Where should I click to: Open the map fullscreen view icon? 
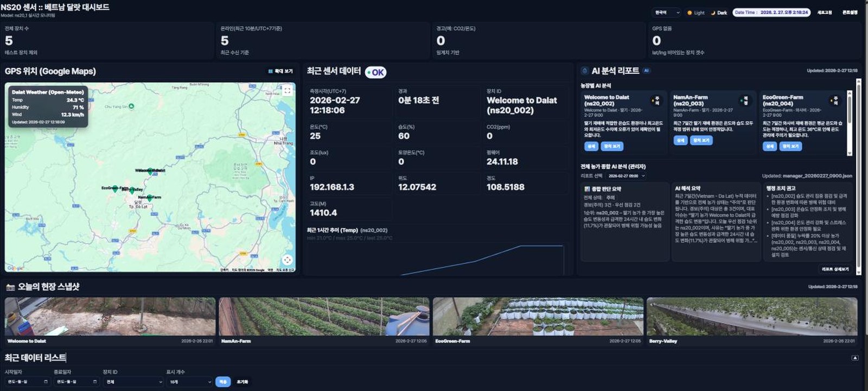click(288, 91)
